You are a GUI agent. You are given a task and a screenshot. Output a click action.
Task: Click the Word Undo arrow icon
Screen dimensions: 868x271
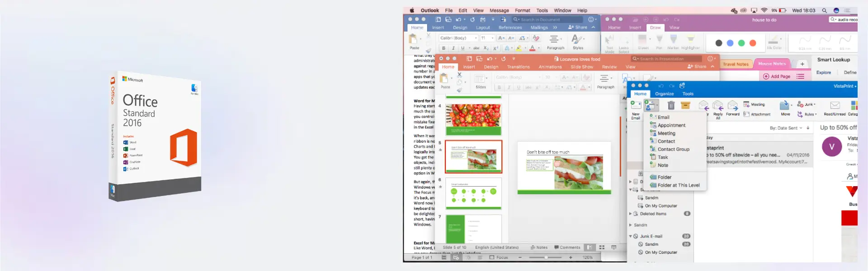(x=458, y=19)
